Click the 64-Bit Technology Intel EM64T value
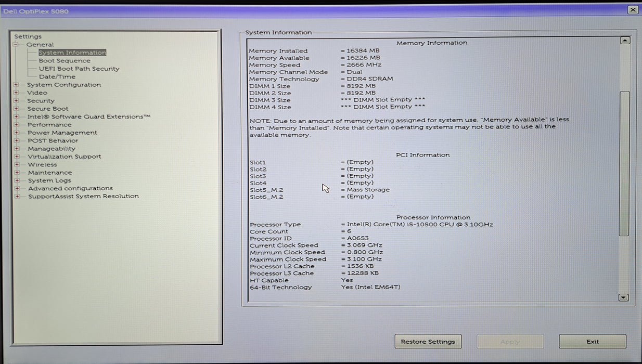Screen dimensions: 642x364 [370, 288]
